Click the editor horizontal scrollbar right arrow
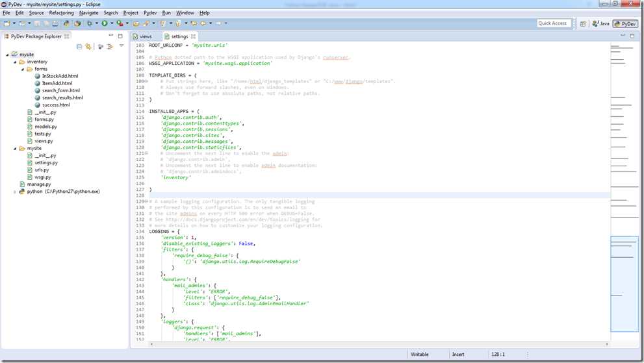 click(x=606, y=344)
